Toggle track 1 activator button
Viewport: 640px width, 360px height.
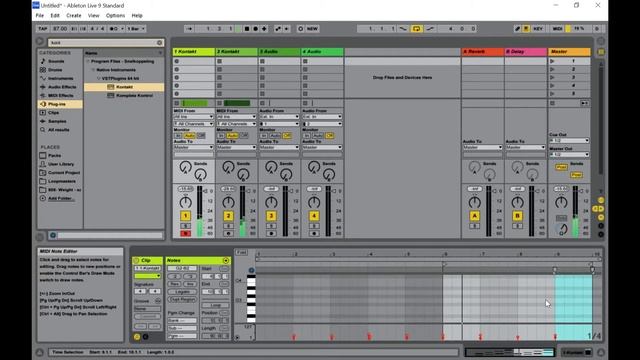pos(185,216)
